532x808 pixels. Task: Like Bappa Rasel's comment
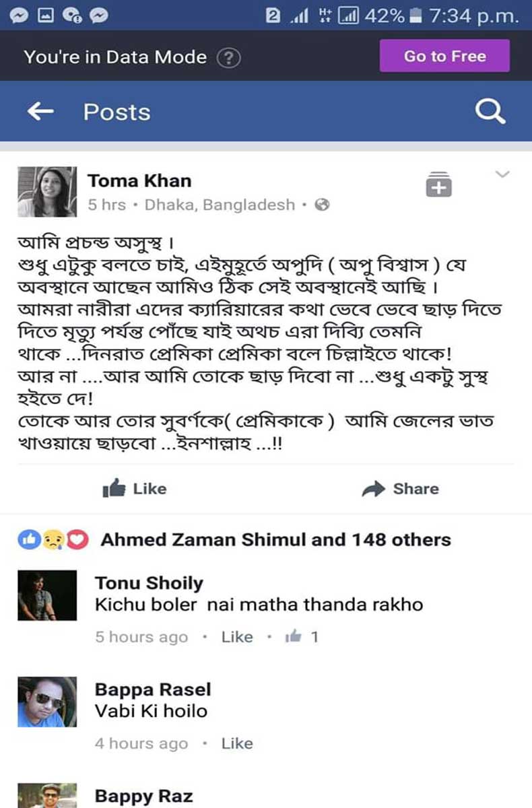(x=237, y=743)
